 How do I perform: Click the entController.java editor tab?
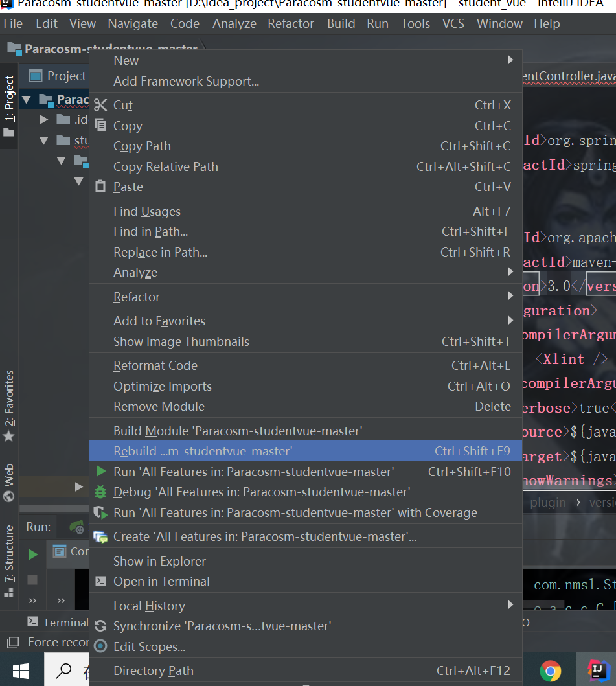point(569,76)
